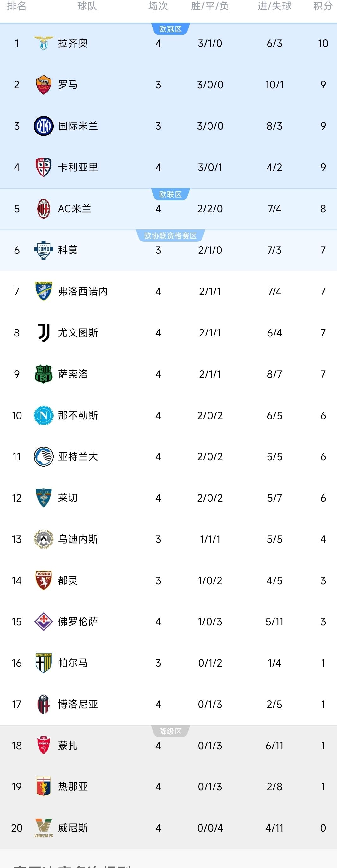Tap the 欧冠区 zone label tag
337x868 pixels.
point(170,29)
